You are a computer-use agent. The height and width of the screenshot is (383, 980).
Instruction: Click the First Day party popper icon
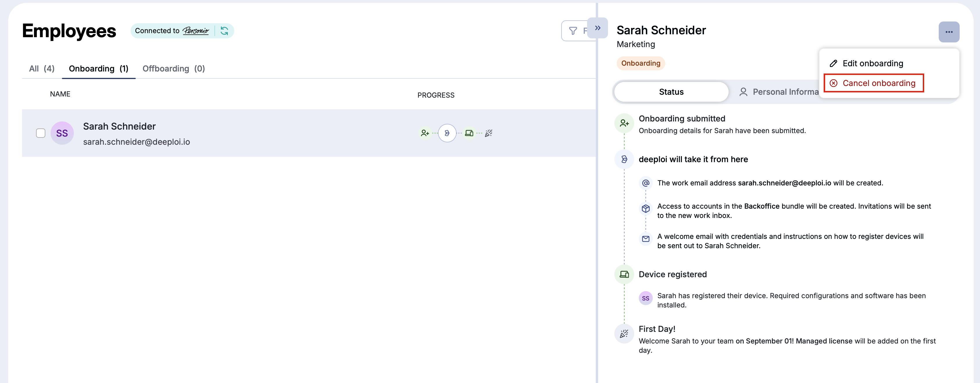[x=624, y=334]
